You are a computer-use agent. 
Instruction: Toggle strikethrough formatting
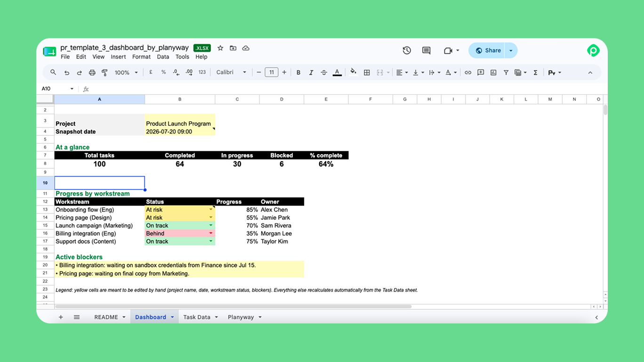[324, 72]
